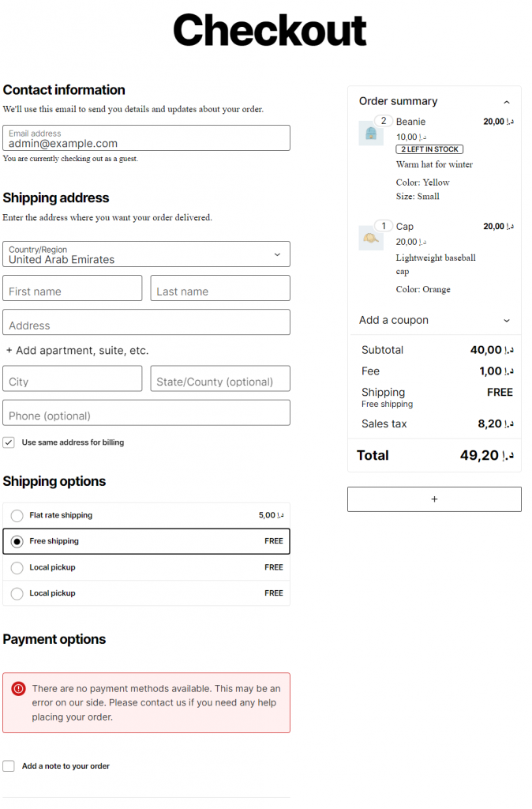Click the First name field

point(72,288)
